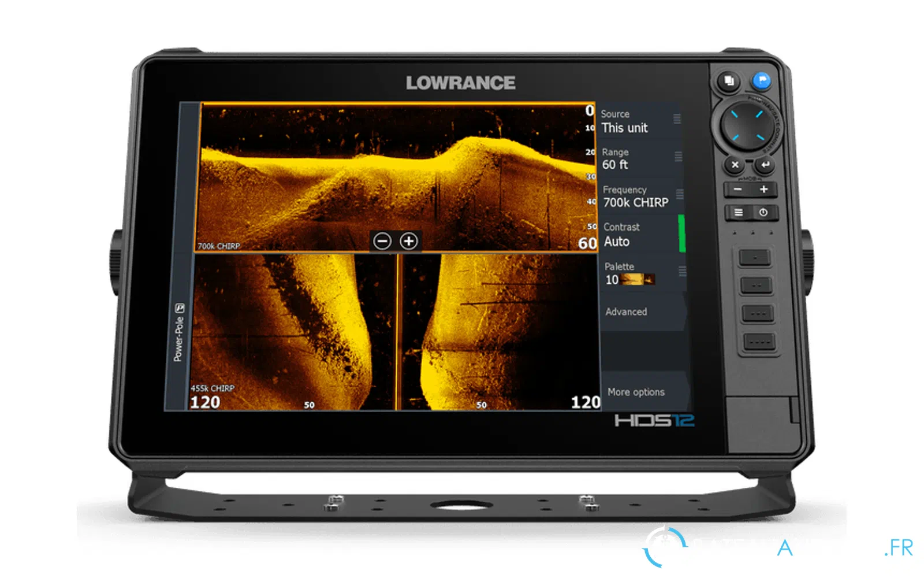Tap the X exit key
Screen dimensions: 924x578
[735, 165]
